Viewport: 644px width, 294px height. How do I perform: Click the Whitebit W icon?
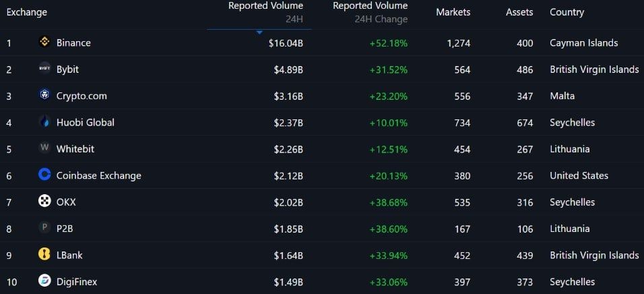44,148
